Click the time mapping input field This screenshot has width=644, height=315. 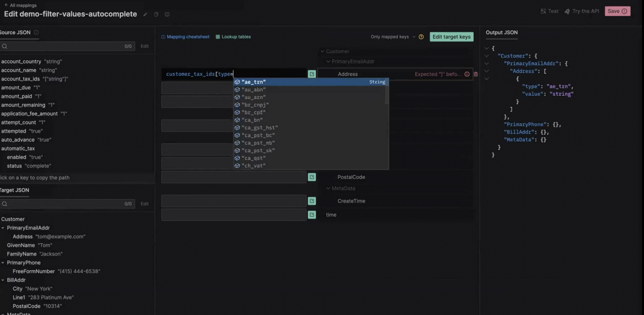tap(234, 215)
